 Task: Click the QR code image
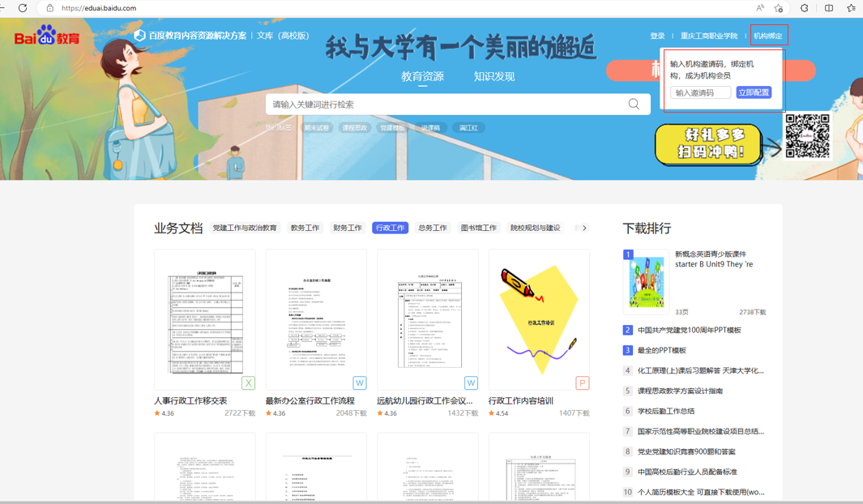[x=807, y=136]
